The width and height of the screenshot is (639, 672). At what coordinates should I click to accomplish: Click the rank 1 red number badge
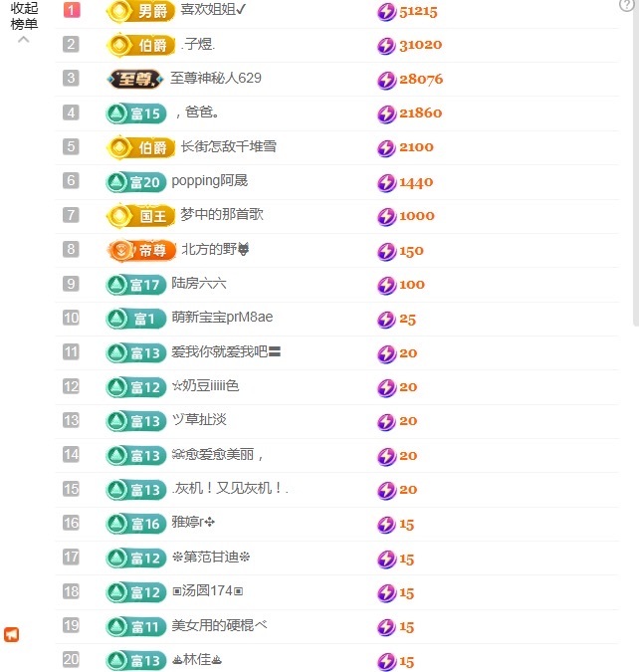coord(72,10)
